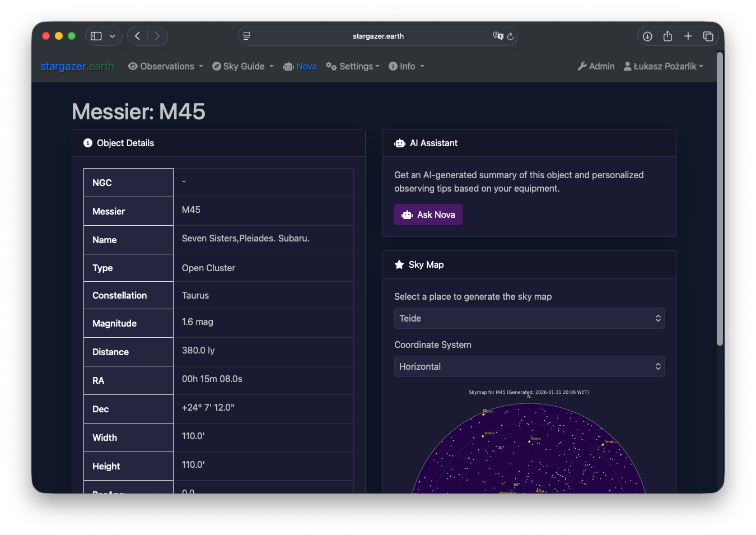Click the eye icon beside Observations
Viewport: 756px width, 535px height.
[133, 66]
